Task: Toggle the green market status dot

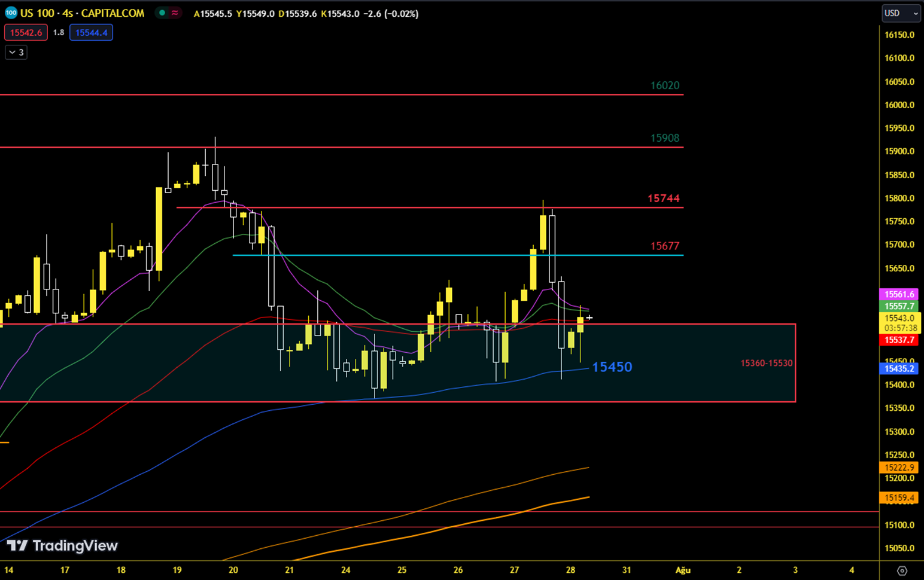Action: 162,13
